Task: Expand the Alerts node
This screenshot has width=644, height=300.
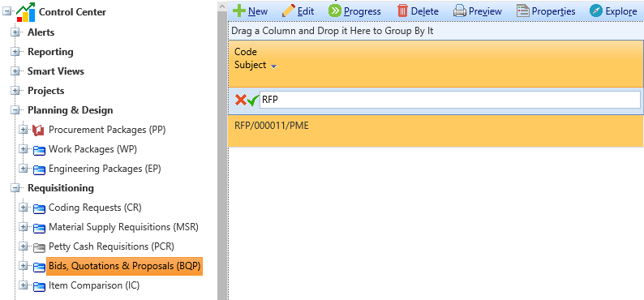Action: pos(15,32)
